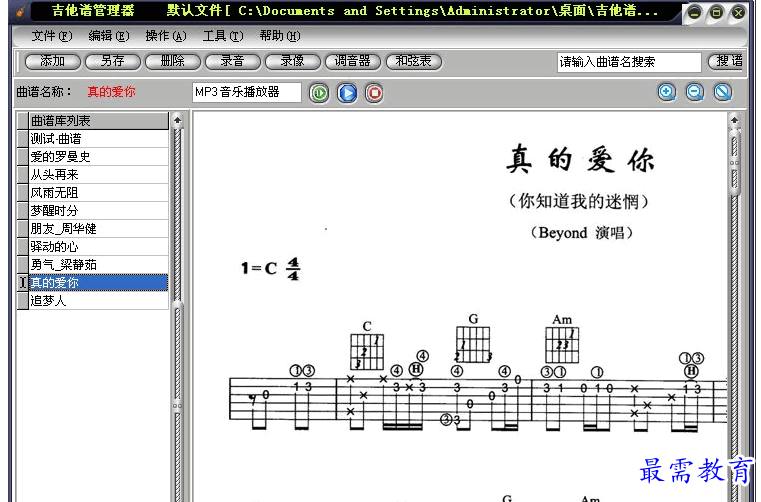
Task: Select 驿动的心 in the list
Action: click(x=99, y=247)
